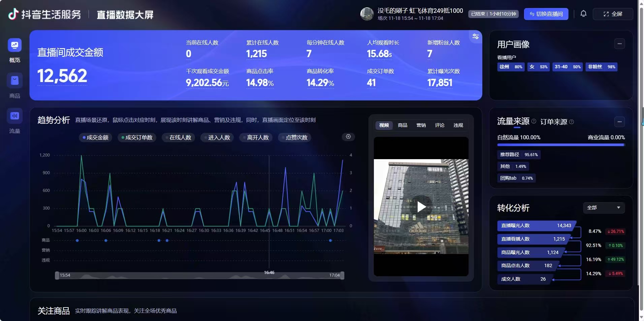
Task: Open metrics settings icon on blue card
Action: tap(475, 37)
